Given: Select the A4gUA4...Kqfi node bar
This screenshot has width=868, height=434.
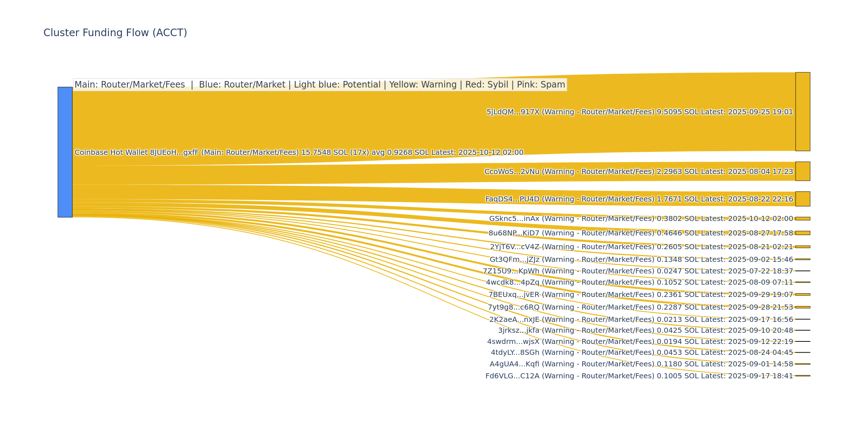Looking at the screenshot, I should click(x=803, y=364).
